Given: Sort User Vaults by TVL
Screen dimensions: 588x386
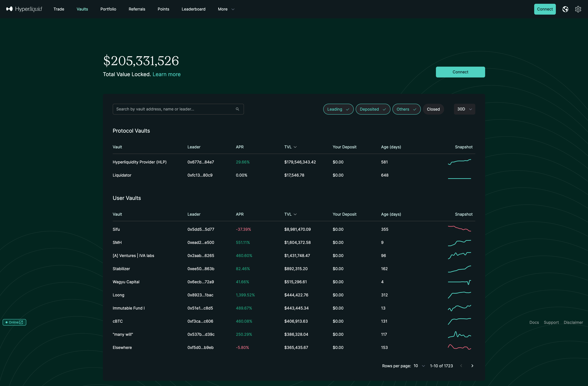Looking at the screenshot, I should (x=290, y=214).
